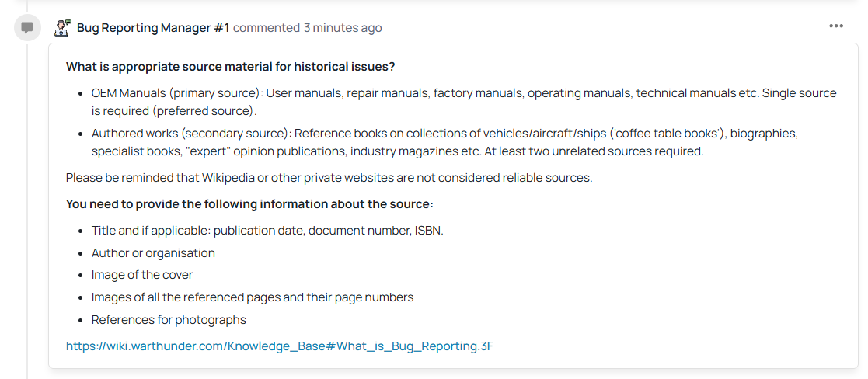
Task: Click 'Images of all the referenced pages' bullet
Action: pyautogui.click(x=253, y=297)
